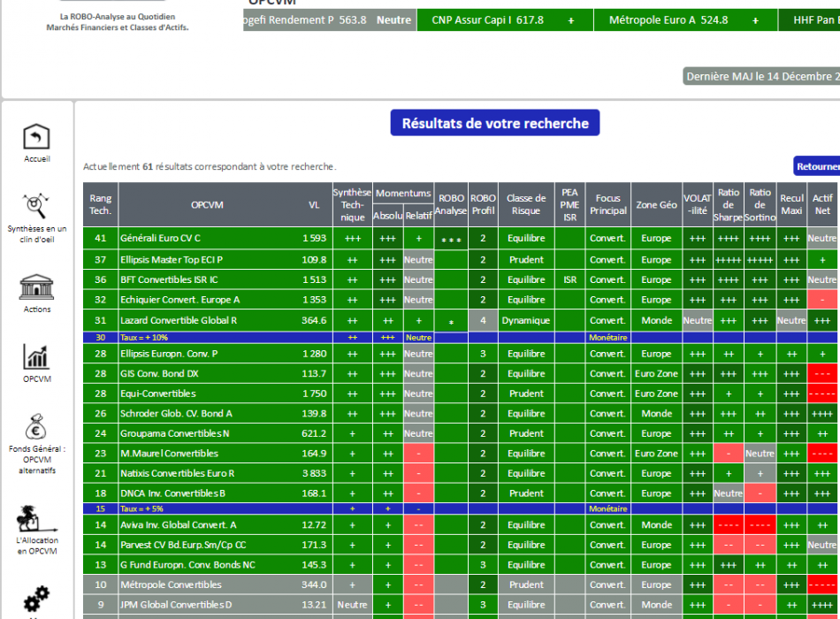This screenshot has height=619, width=840.
Task: Select JPM Global Convertibles D fund
Action: [x=176, y=605]
